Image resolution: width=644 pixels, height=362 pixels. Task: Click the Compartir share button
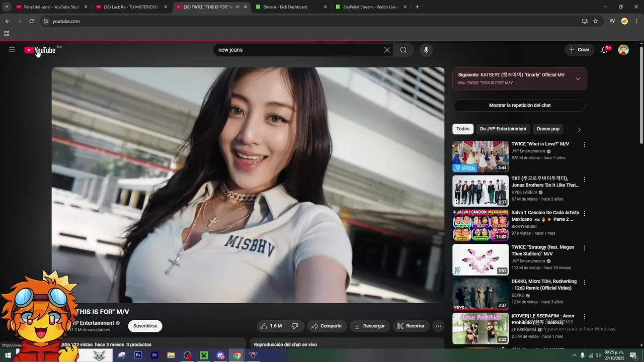tap(327, 326)
